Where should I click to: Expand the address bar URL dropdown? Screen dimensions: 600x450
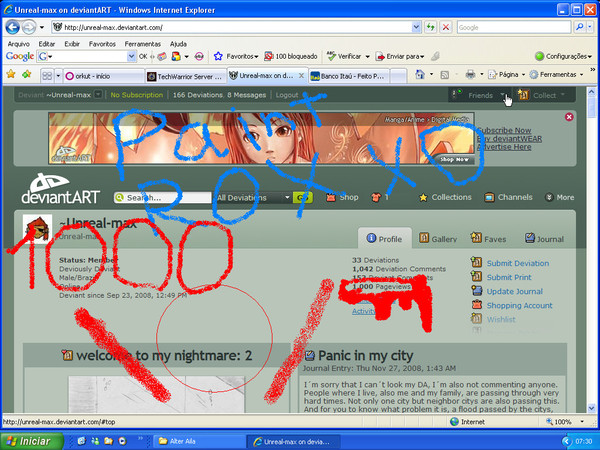point(416,27)
